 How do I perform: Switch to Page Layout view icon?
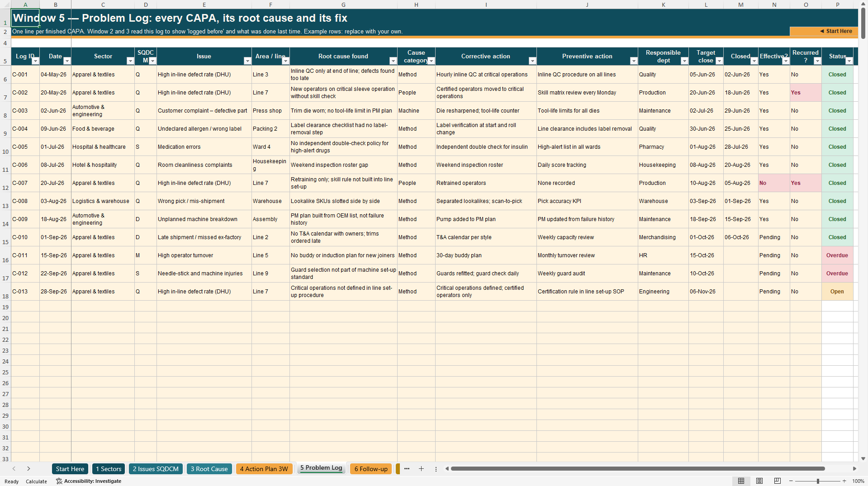[759, 481]
